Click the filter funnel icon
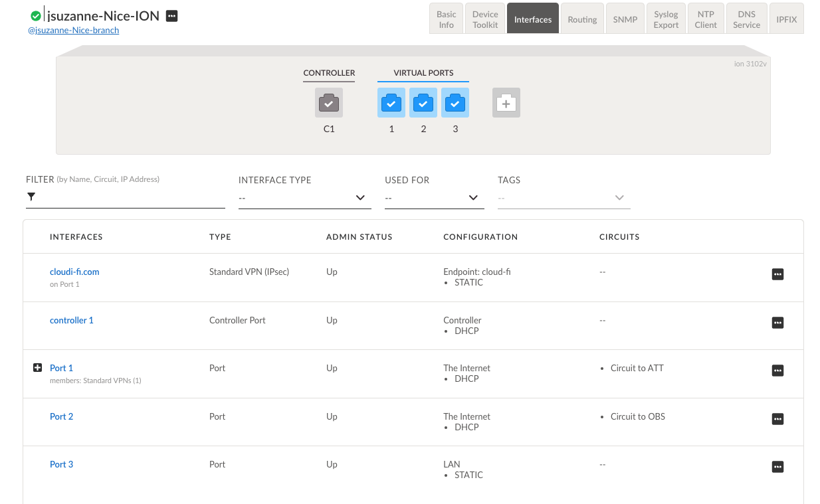Image resolution: width=820 pixels, height=504 pixels. [31, 197]
